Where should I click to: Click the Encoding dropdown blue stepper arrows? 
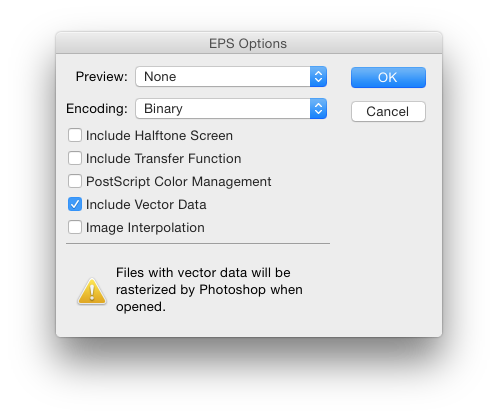pyautogui.click(x=318, y=109)
